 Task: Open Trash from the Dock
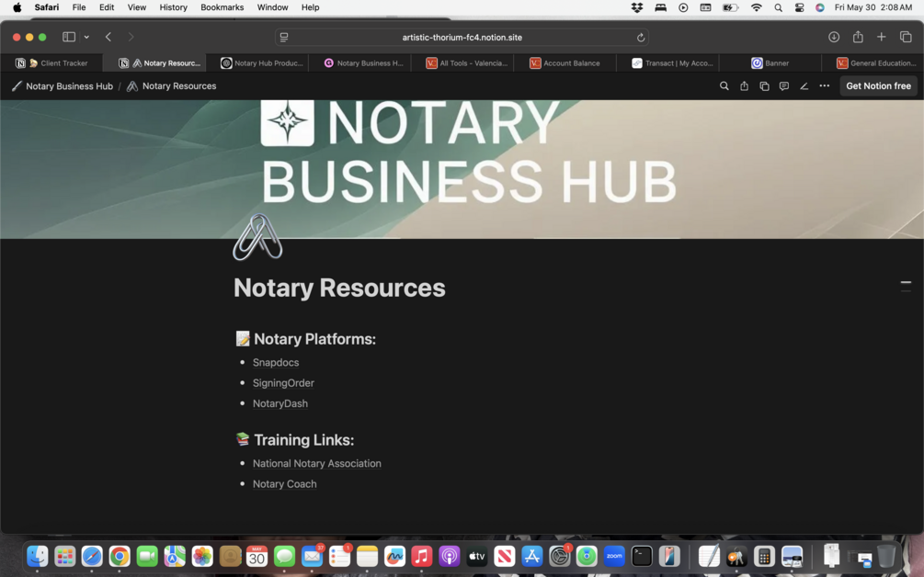(885, 556)
